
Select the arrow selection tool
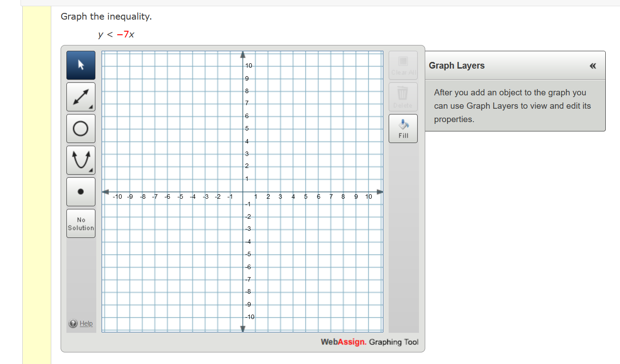coord(81,65)
